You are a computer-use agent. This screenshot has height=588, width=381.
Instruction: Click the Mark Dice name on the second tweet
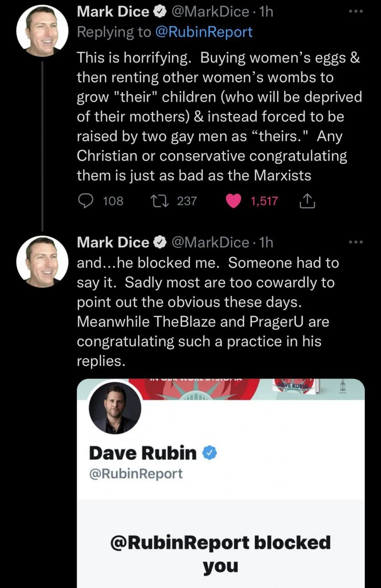tap(113, 243)
